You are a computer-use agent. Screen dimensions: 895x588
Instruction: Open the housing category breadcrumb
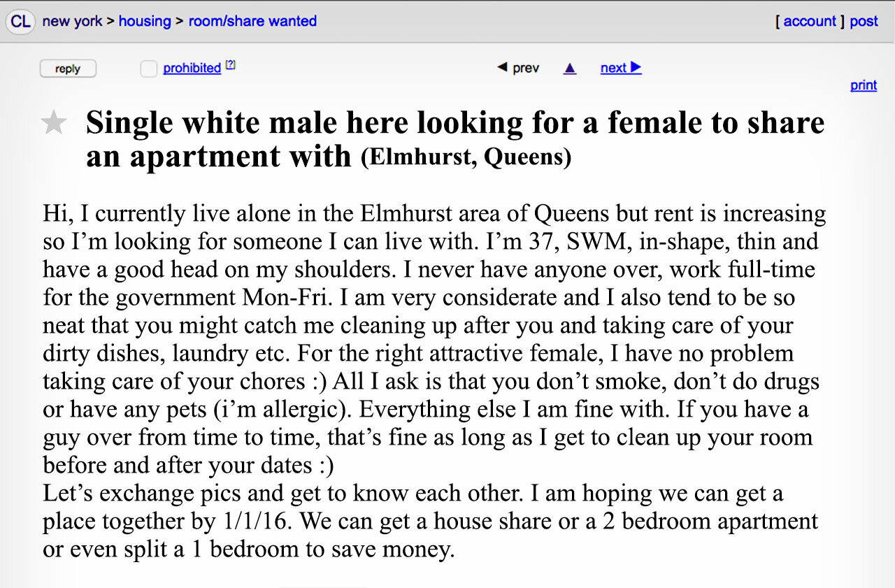145,21
